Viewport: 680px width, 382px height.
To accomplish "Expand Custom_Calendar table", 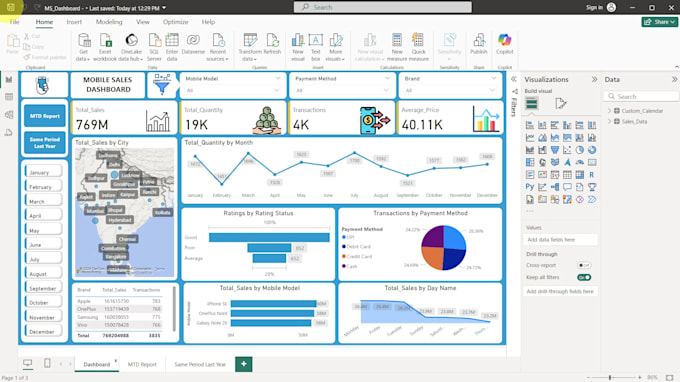I will pos(609,111).
